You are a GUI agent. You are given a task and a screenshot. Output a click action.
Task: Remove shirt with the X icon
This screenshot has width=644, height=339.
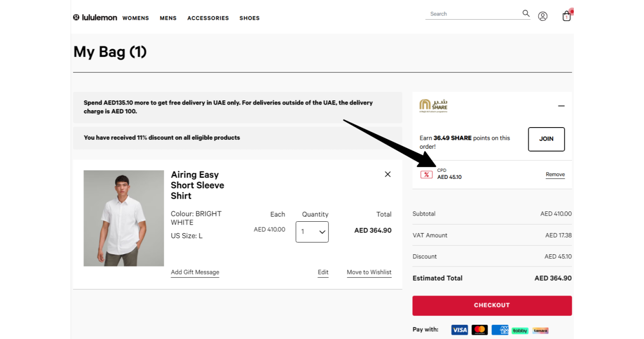click(x=387, y=174)
